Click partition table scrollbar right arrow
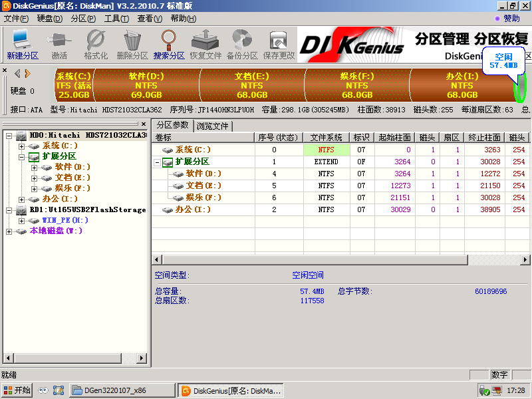This screenshot has height=399, width=532. coord(525,260)
